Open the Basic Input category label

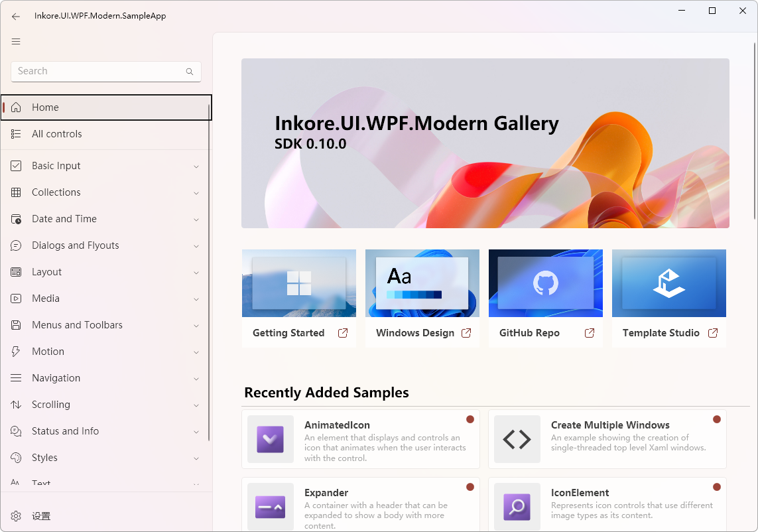(x=56, y=166)
